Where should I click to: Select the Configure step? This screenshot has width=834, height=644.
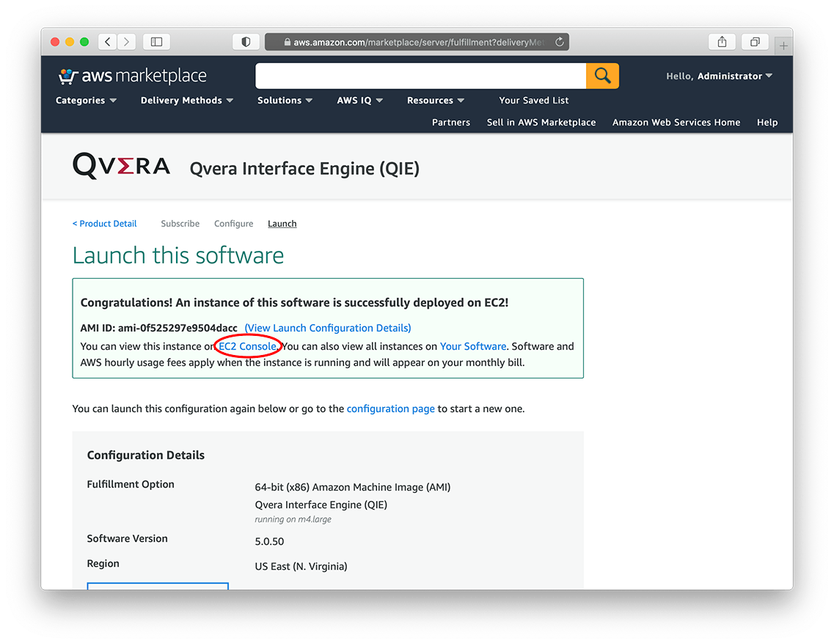pos(233,224)
